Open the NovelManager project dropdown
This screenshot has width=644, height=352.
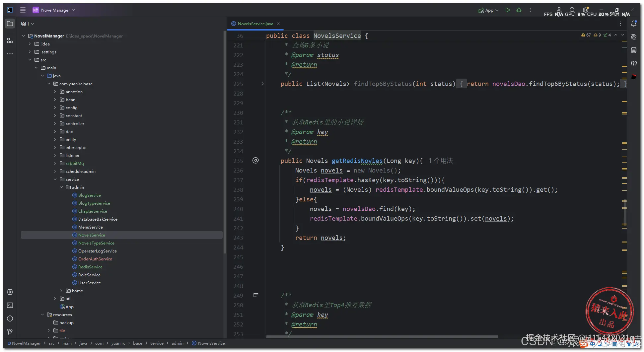tap(55, 10)
